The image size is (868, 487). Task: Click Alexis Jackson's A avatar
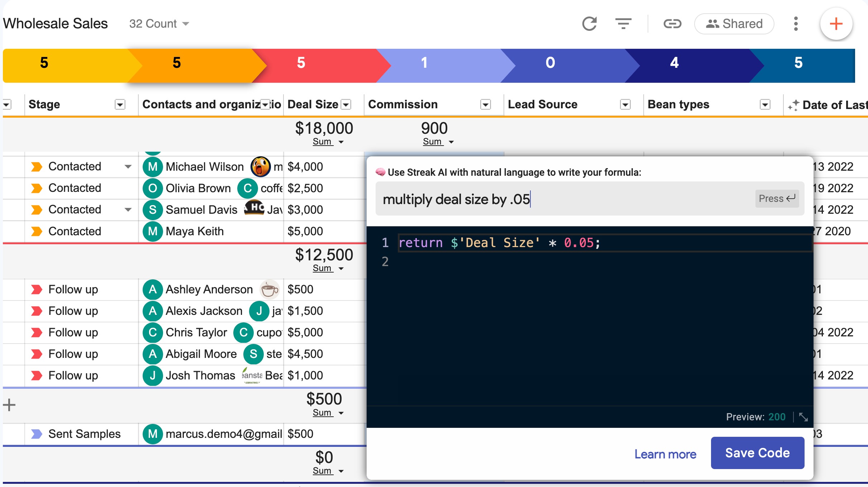tap(153, 311)
